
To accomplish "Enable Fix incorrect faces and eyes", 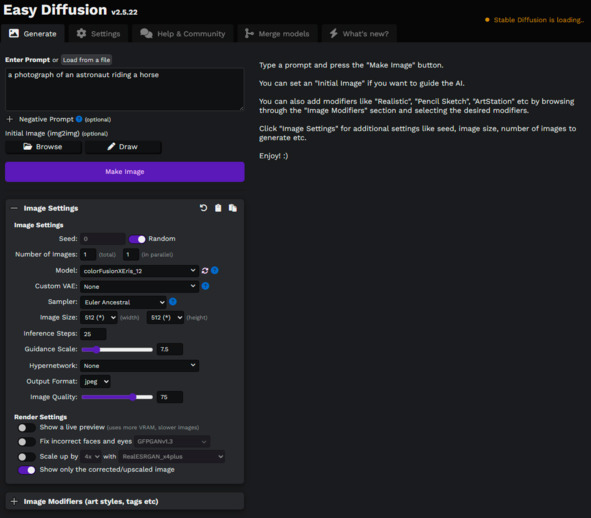I will click(27, 441).
